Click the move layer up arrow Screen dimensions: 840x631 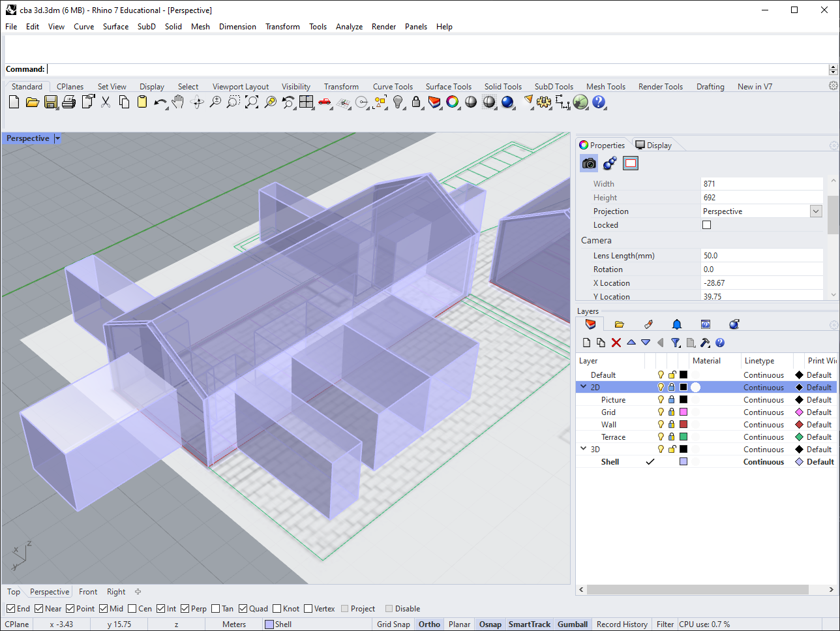(631, 343)
